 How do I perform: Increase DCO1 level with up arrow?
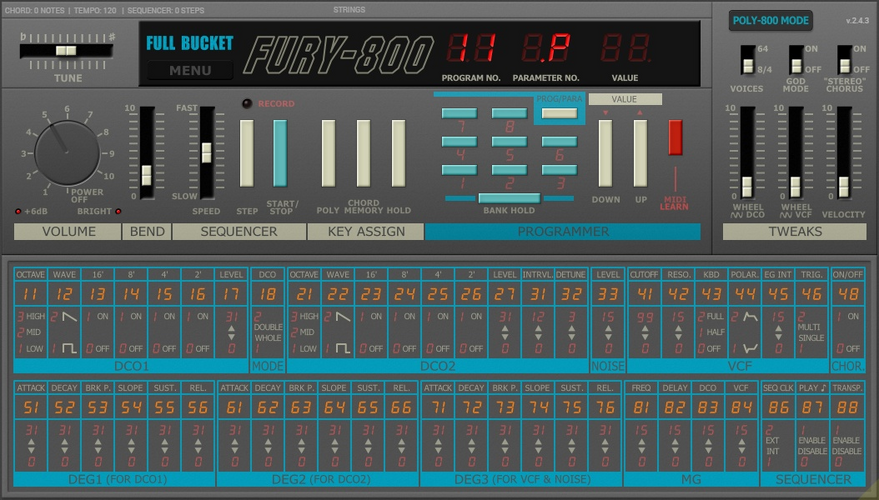click(x=232, y=330)
